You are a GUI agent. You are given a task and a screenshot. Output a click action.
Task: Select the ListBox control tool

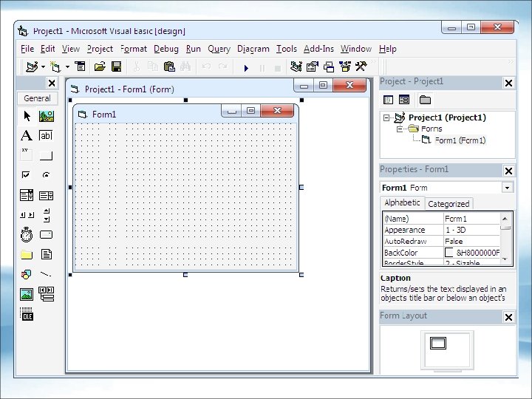[x=47, y=195]
